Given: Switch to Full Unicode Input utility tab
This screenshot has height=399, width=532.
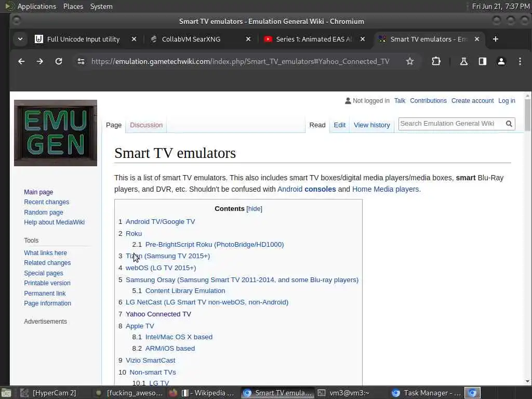Looking at the screenshot, I should [x=83, y=39].
